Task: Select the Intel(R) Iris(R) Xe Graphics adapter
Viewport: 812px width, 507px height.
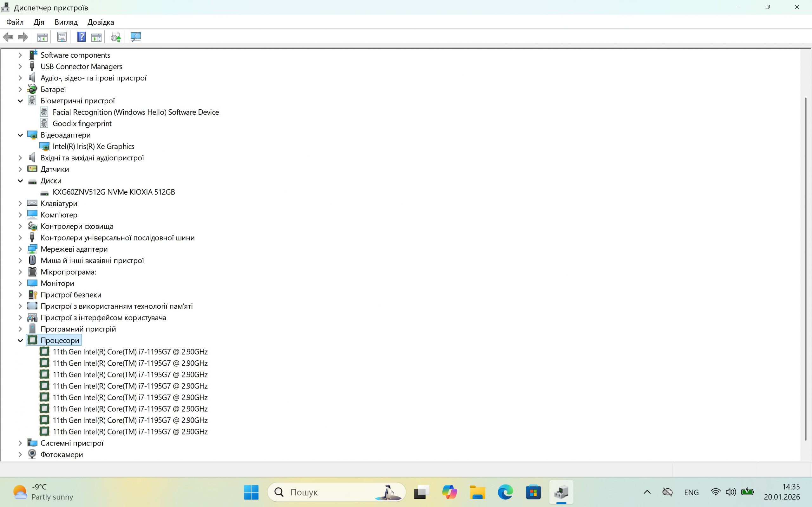Action: [93, 146]
